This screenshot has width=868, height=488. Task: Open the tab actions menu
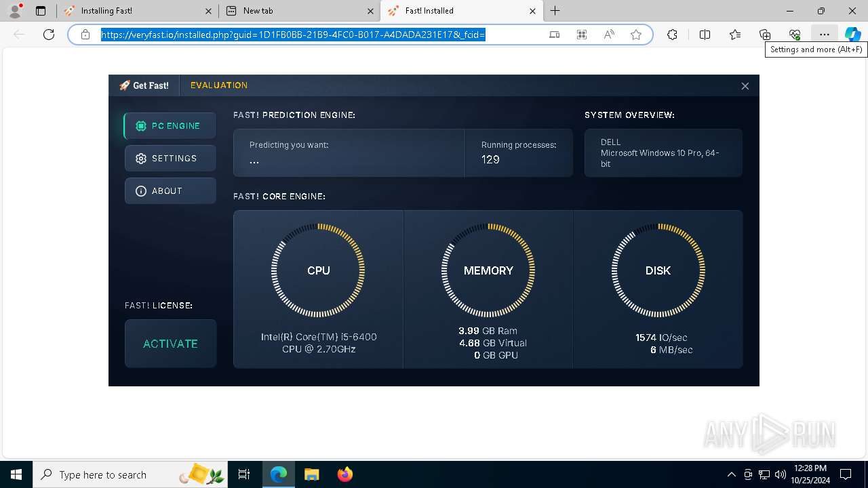(x=41, y=11)
